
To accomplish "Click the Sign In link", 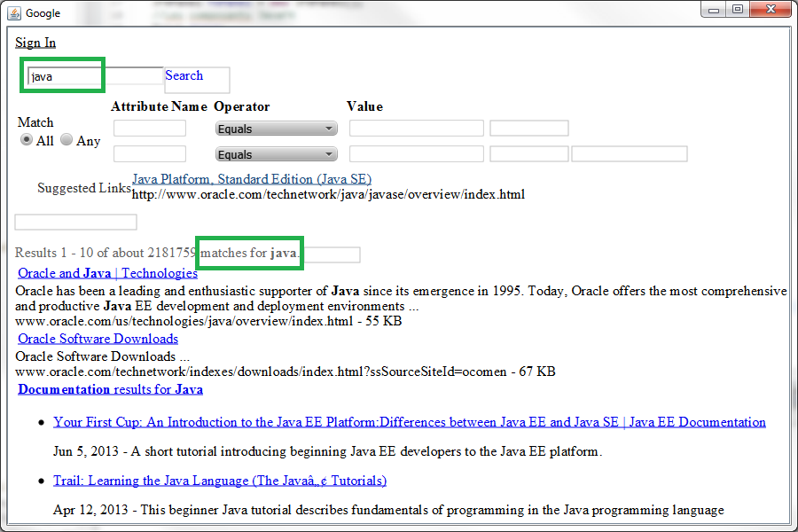I will (x=35, y=43).
